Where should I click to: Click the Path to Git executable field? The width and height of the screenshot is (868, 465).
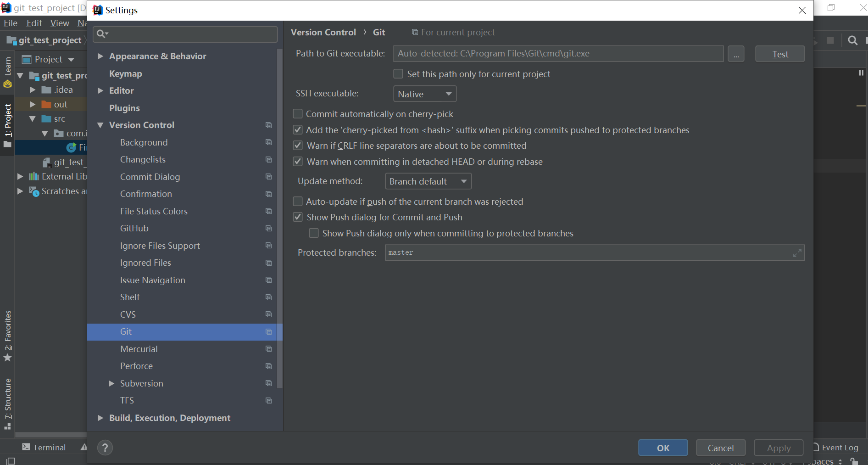558,54
